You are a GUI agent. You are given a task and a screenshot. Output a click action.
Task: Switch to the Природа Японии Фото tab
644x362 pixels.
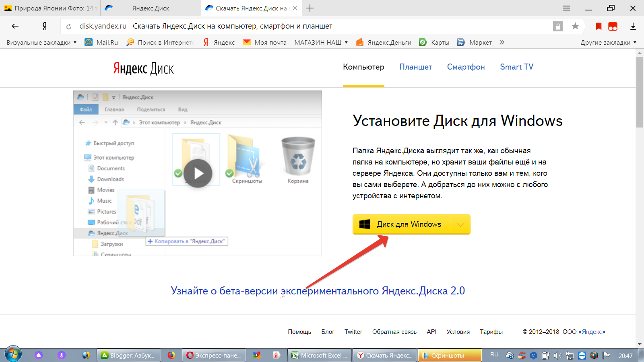point(50,8)
